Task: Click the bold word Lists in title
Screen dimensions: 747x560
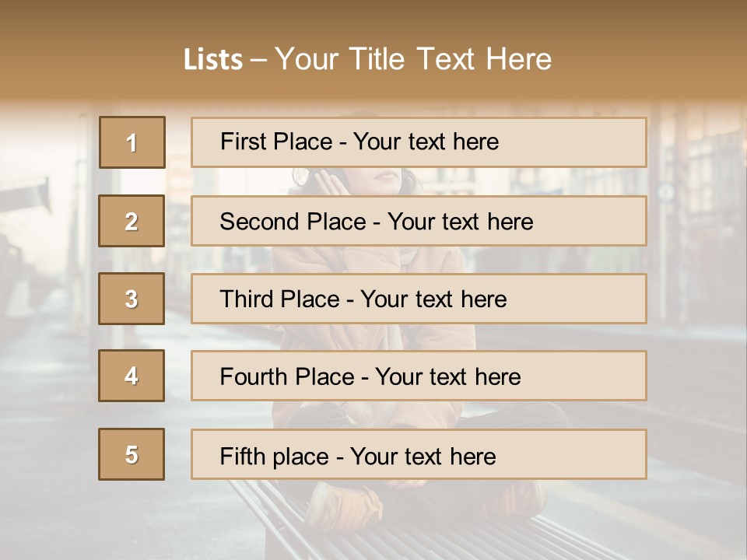Action: pyautogui.click(x=213, y=59)
